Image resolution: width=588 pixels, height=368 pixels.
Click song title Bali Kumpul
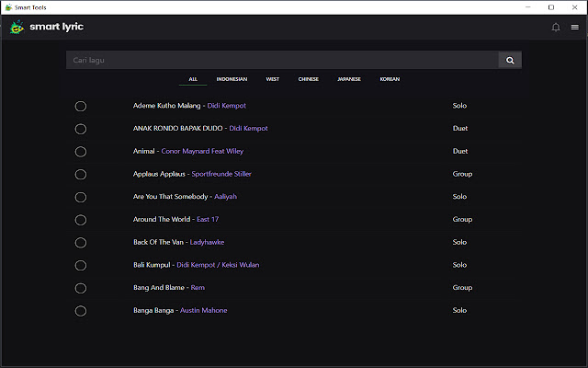click(152, 265)
